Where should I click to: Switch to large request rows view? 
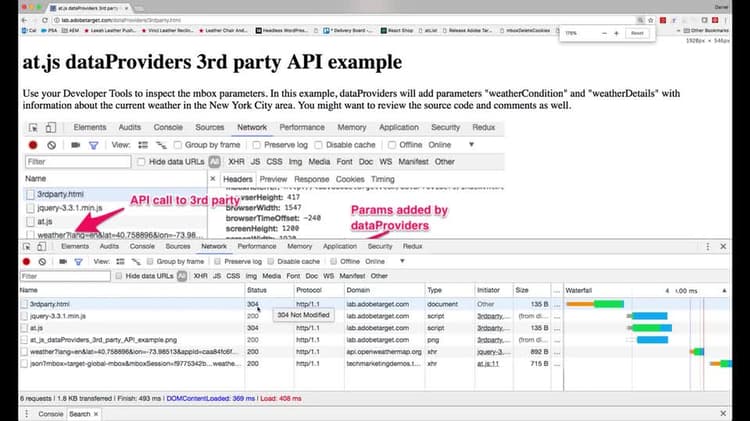120,262
